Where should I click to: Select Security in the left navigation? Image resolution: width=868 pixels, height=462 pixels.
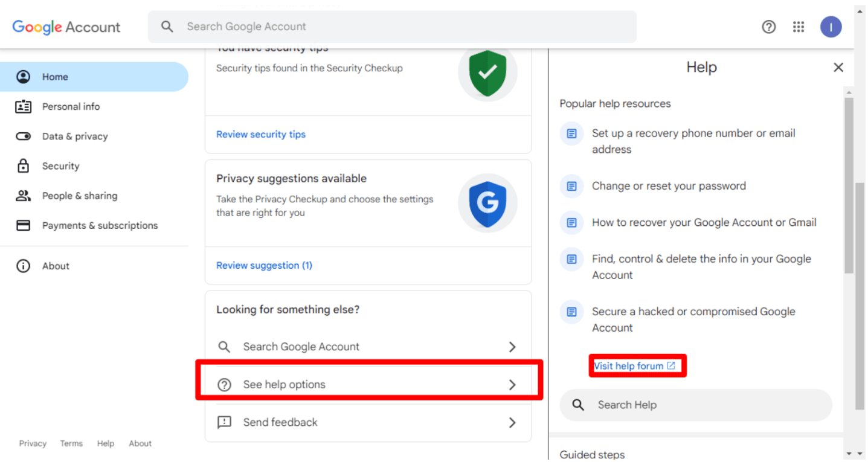point(60,166)
